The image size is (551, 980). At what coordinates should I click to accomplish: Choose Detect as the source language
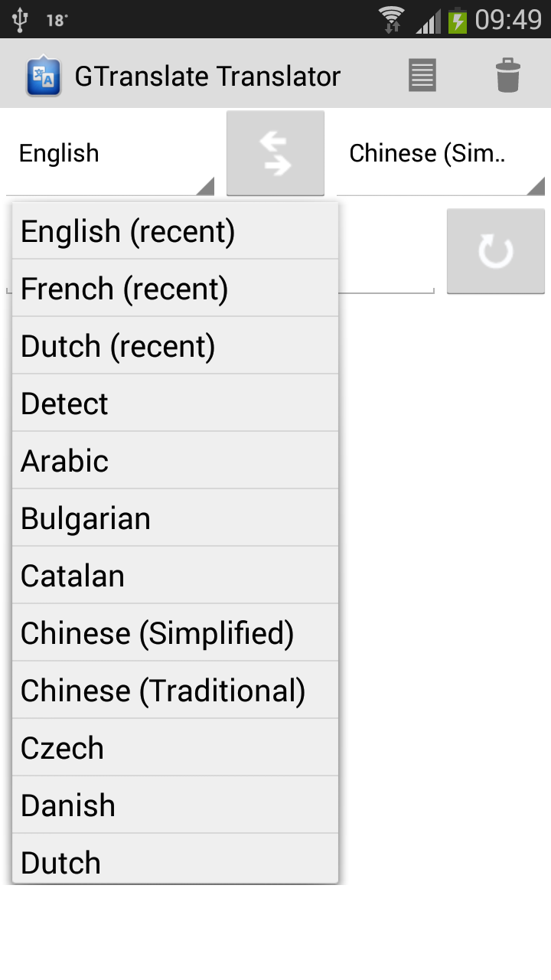pos(174,403)
